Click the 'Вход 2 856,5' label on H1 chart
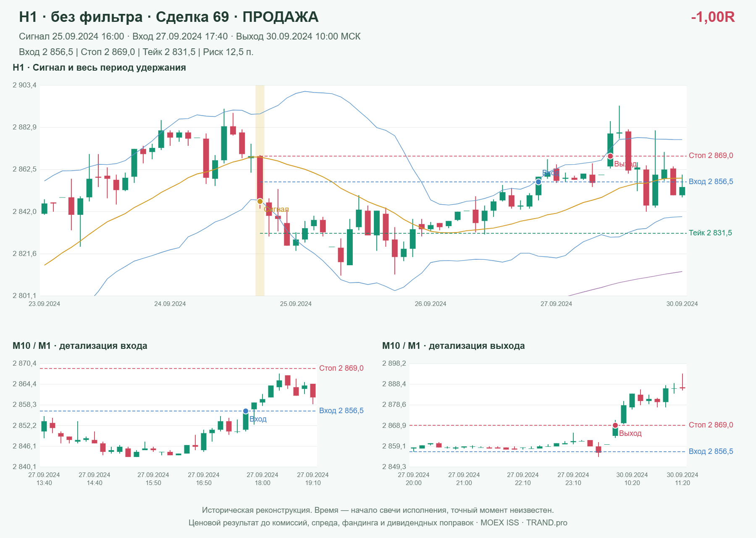 pos(711,182)
